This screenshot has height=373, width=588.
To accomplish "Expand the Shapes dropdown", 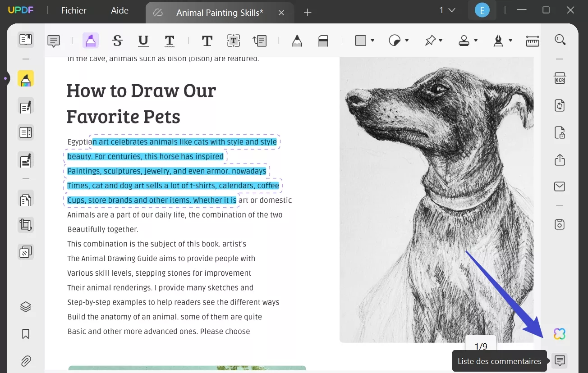I will point(372,40).
